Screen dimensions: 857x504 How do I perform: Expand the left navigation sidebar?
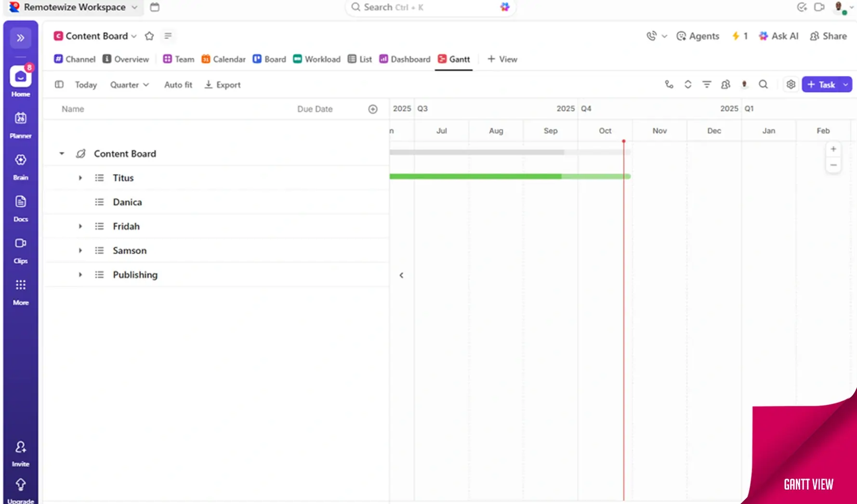coord(20,38)
